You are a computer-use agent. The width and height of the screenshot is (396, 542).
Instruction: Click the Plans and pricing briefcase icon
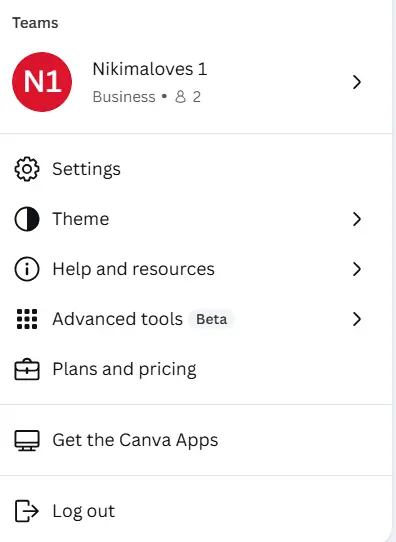[x=27, y=369]
